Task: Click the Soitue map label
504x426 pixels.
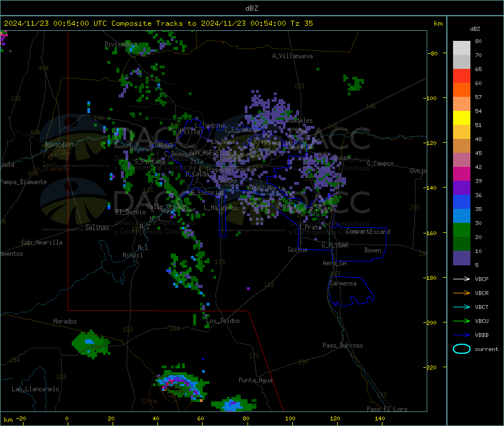Action: click(297, 250)
